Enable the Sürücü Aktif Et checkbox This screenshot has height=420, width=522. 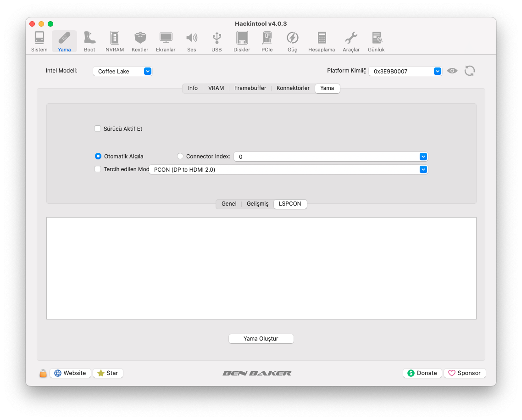click(98, 129)
